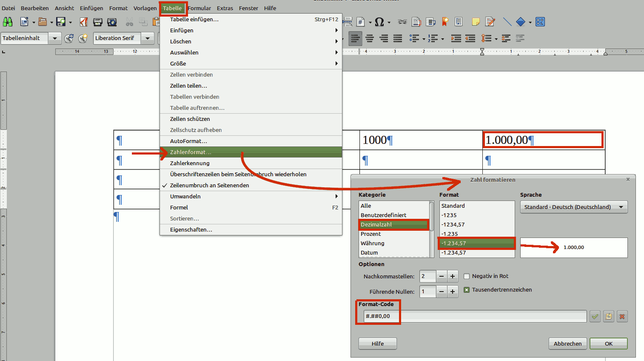644x361 pixels.
Task: Delete format code with red X
Action: pos(622,316)
